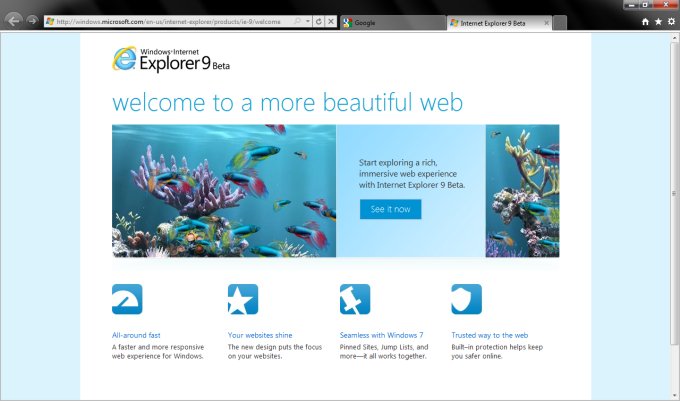
Task: Go back with the browser Back arrow
Action: [x=13, y=20]
